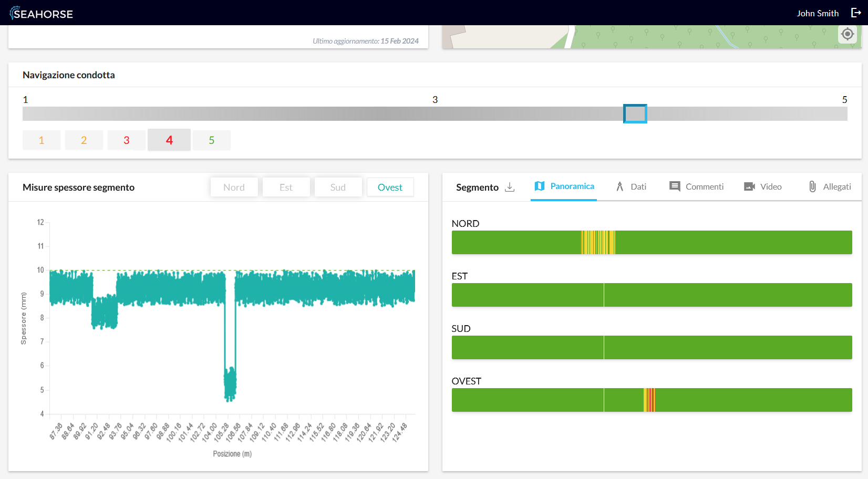Click the logout icon next to John Smith

(x=856, y=13)
